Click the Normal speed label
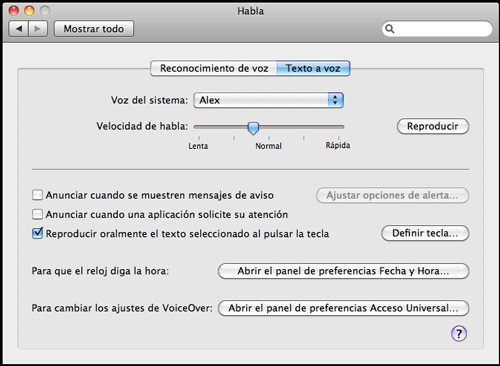This screenshot has width=500, height=366. pyautogui.click(x=268, y=146)
